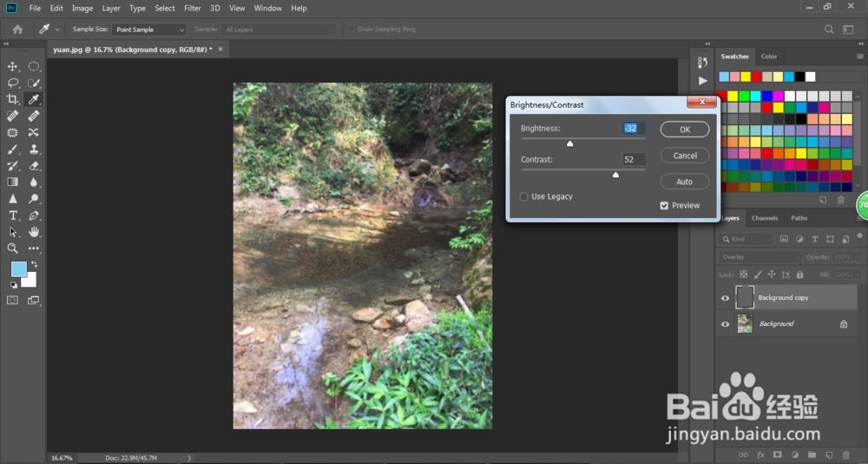Hide the Background layer
The height and width of the screenshot is (464, 868).
[x=725, y=324]
